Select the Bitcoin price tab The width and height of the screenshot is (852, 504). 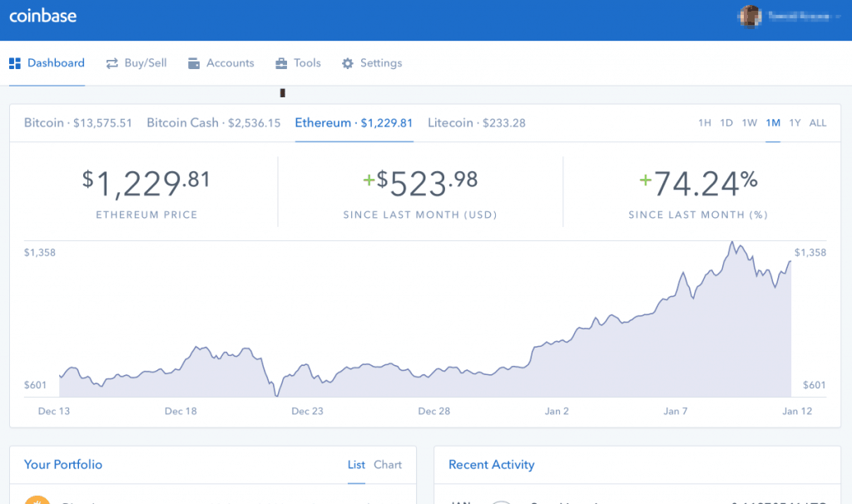pyautogui.click(x=77, y=123)
